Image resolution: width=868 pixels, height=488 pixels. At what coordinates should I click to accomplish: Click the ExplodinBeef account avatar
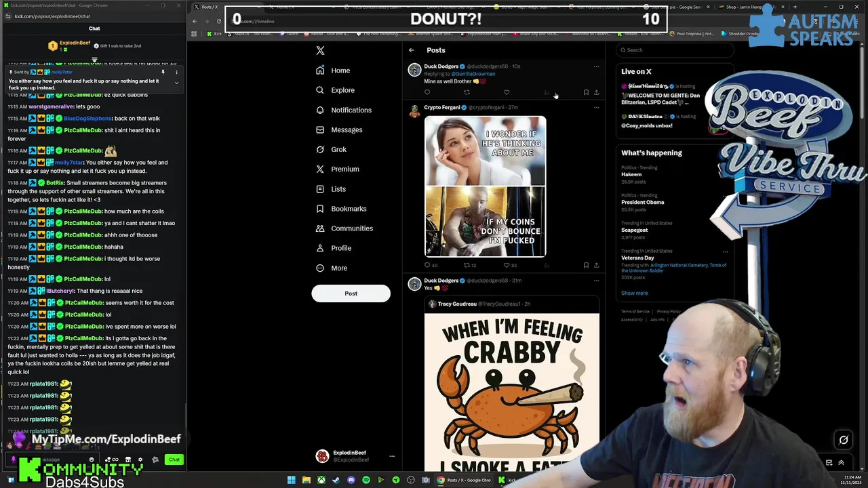(x=322, y=456)
